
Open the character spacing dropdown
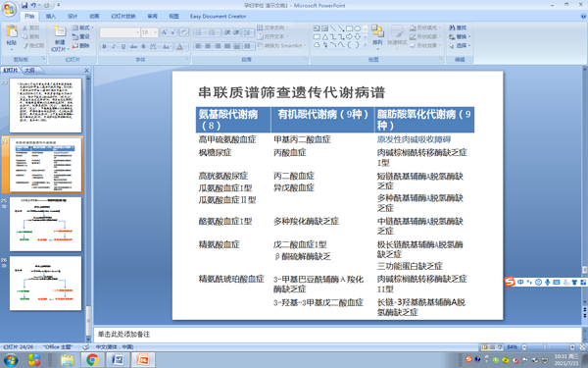click(x=153, y=46)
